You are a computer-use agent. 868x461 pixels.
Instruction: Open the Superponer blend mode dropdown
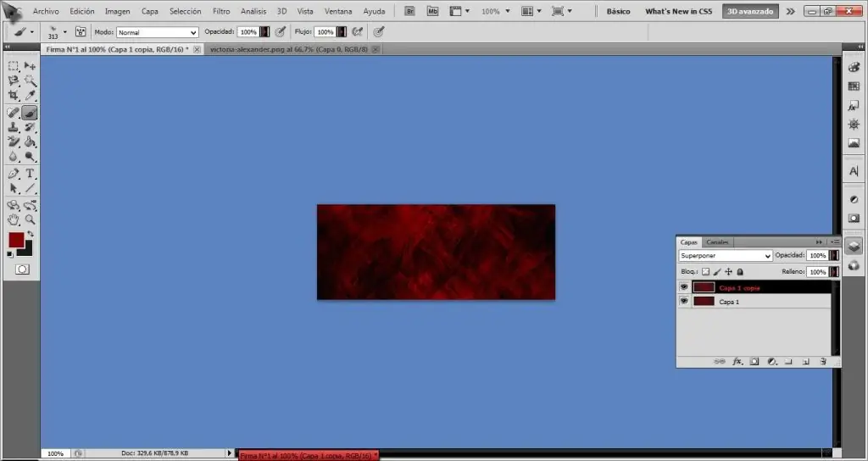click(x=726, y=256)
